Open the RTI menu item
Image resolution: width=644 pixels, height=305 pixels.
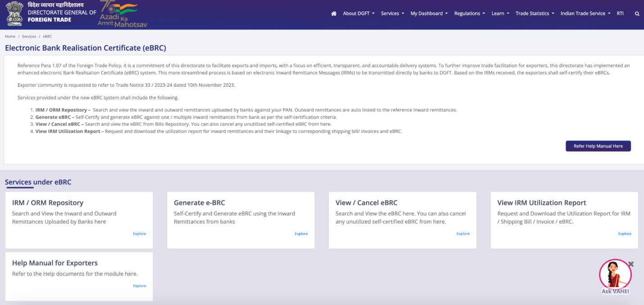click(x=620, y=13)
